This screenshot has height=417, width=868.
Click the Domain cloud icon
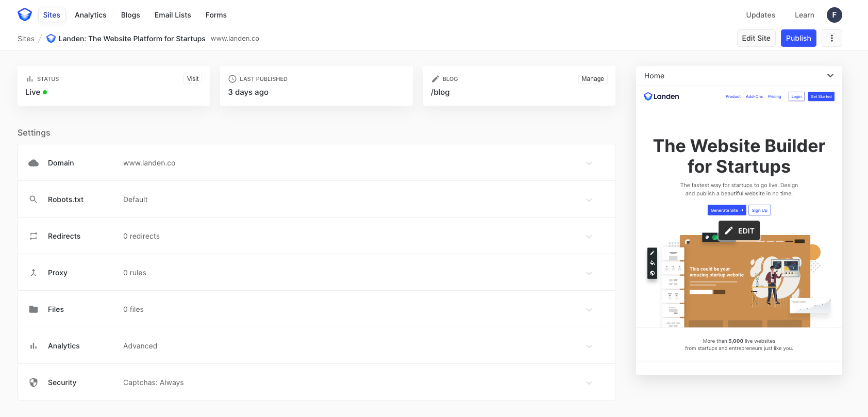pyautogui.click(x=34, y=163)
